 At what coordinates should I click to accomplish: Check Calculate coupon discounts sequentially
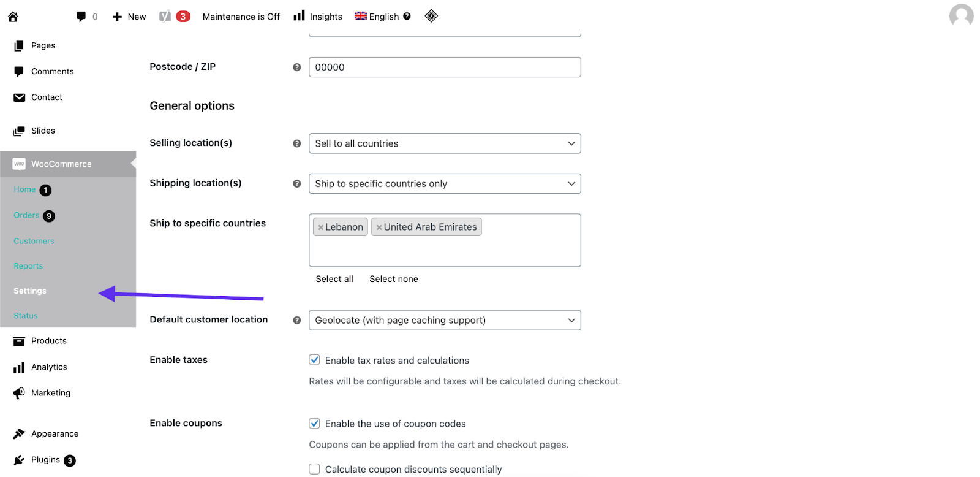pos(315,469)
